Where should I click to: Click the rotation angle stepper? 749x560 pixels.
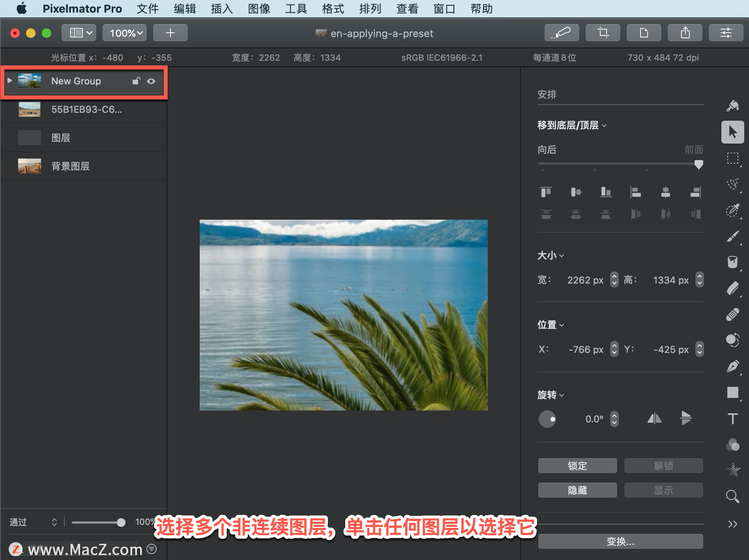(x=614, y=419)
